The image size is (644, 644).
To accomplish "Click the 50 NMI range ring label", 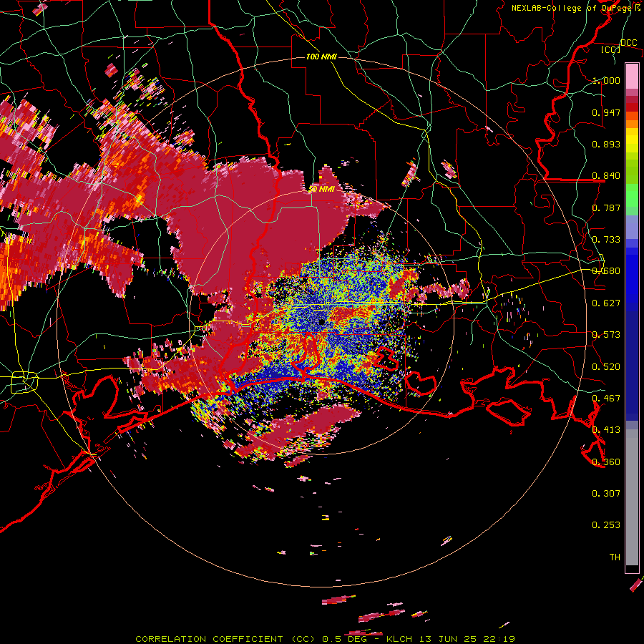I will tap(321, 189).
